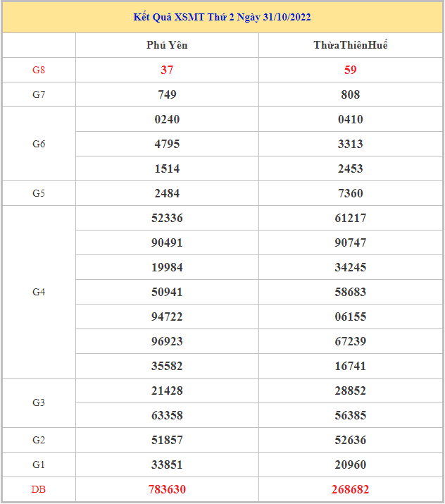Click the G8 row label
Screen dimensions: 445x504
coord(39,70)
